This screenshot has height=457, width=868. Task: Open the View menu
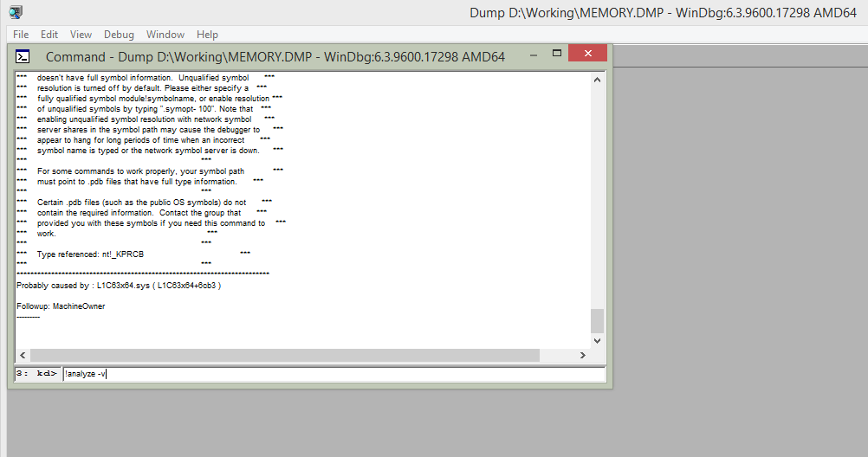81,35
